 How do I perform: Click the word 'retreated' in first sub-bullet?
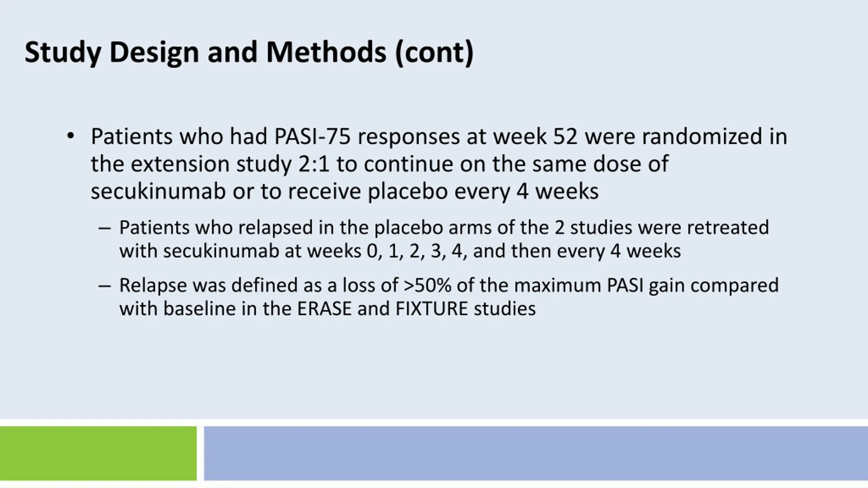(728, 227)
